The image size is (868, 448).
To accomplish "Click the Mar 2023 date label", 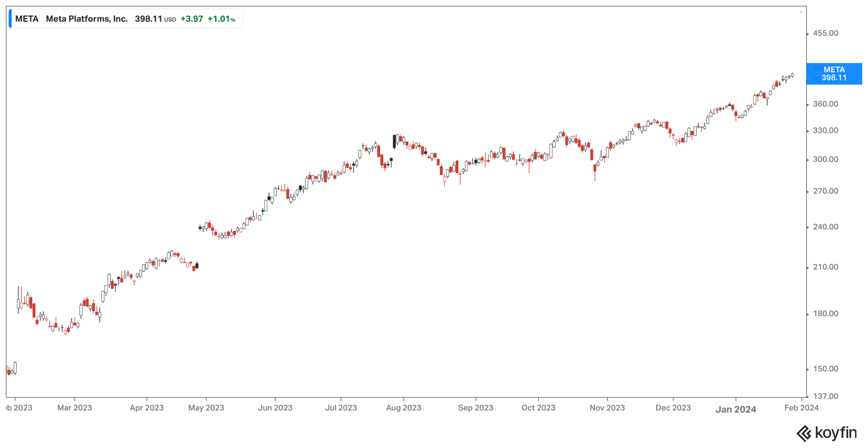I will tap(75, 408).
